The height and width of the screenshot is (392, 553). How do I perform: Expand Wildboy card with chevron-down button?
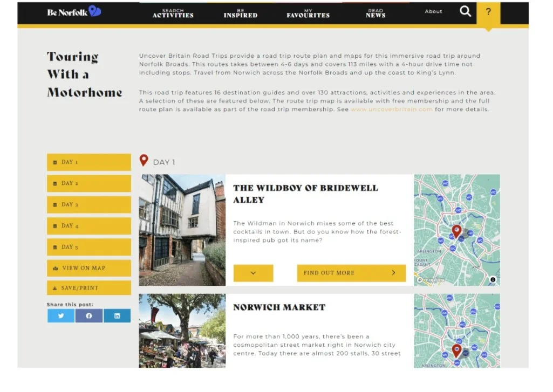pos(253,273)
